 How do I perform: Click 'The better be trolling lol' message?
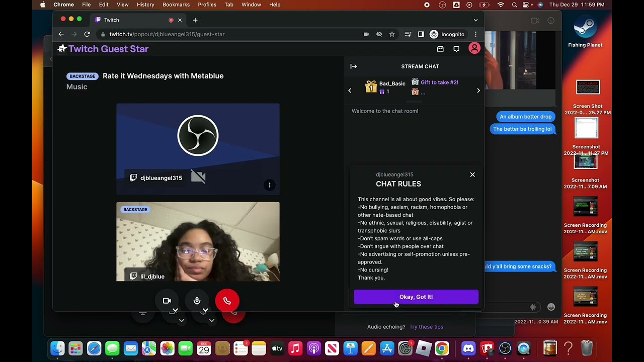(522, 129)
